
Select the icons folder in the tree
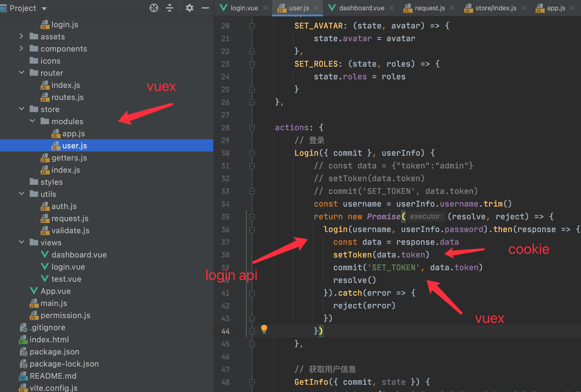point(45,61)
